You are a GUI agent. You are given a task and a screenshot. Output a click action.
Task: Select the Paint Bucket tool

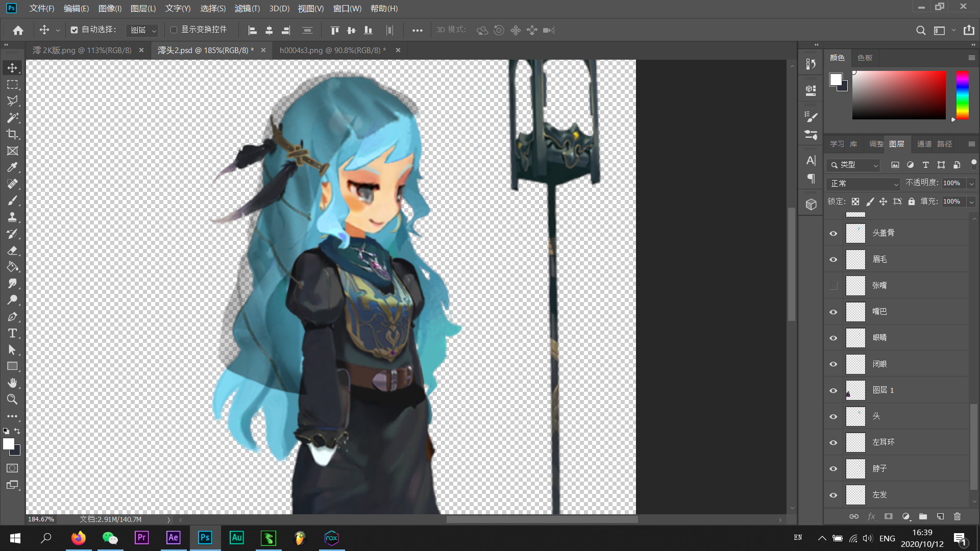click(12, 267)
